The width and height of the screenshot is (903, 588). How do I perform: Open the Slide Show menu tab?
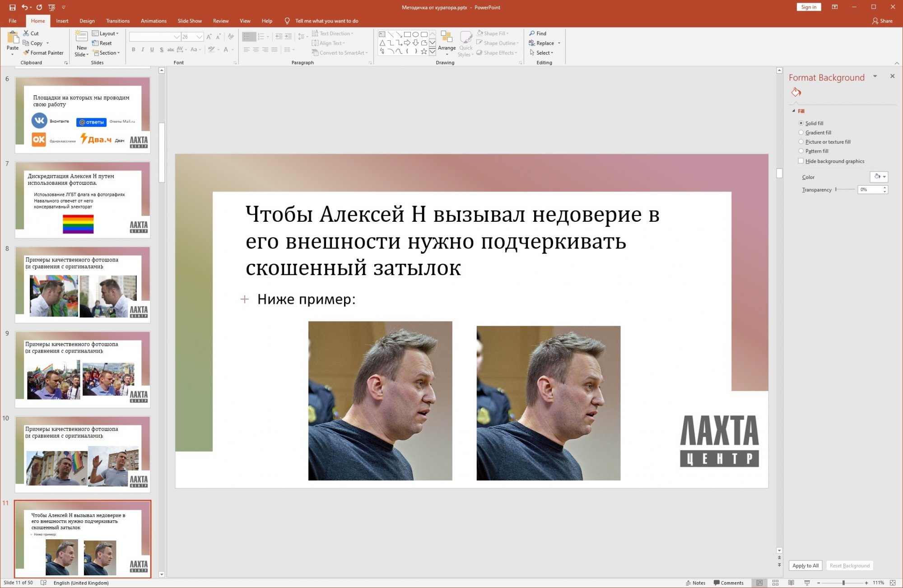[x=189, y=21]
